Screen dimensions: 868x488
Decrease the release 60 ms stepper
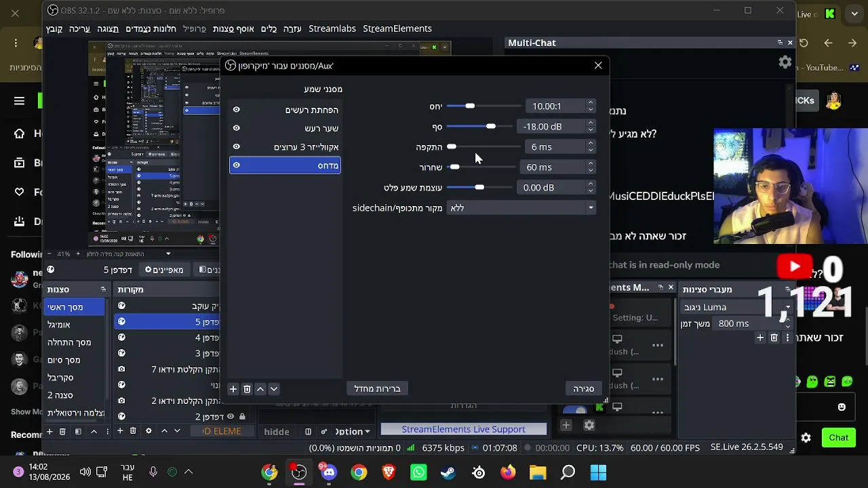[x=591, y=171]
